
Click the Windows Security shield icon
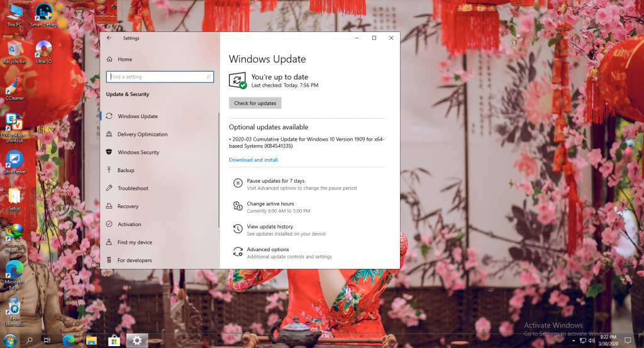tap(109, 152)
